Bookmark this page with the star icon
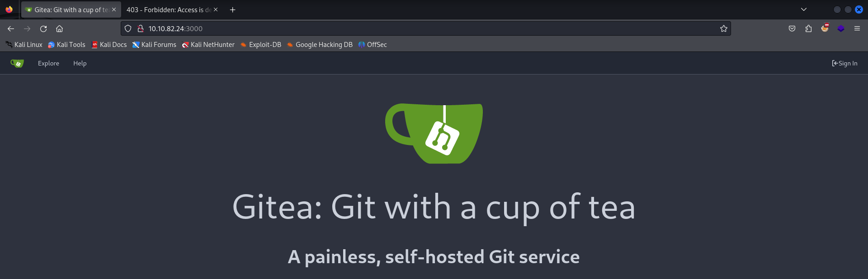Viewport: 868px width, 279px height. (723, 29)
